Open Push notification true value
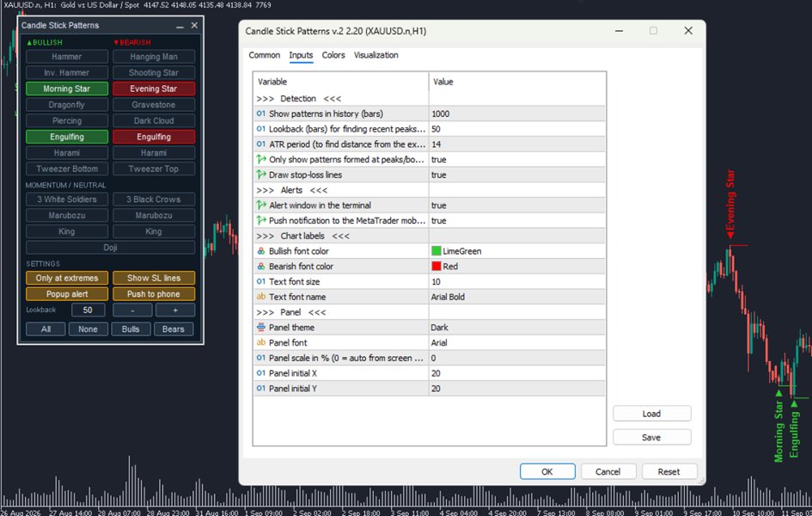Viewport: 812px width, 516px height. click(516, 221)
